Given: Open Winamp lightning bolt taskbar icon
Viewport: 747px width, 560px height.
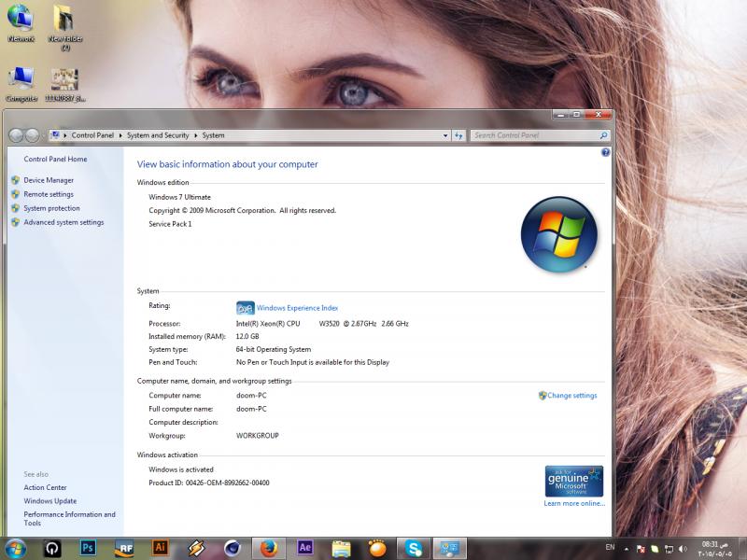Looking at the screenshot, I should click(x=196, y=548).
